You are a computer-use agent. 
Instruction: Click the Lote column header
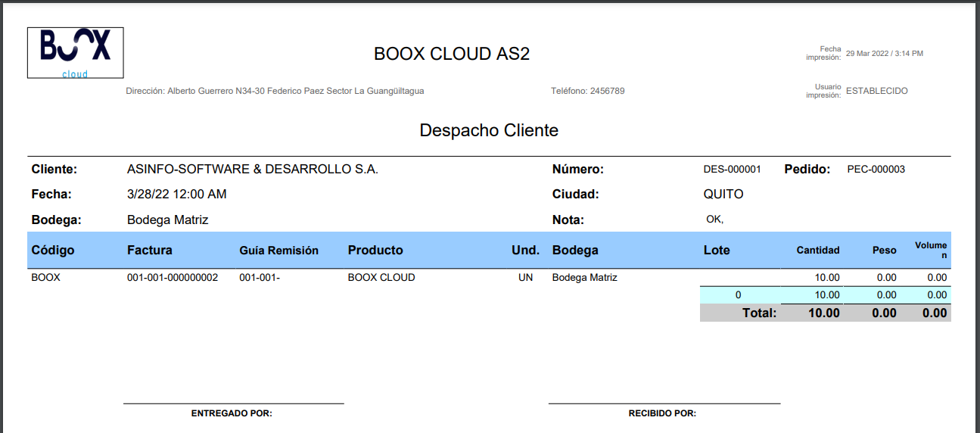tap(717, 250)
